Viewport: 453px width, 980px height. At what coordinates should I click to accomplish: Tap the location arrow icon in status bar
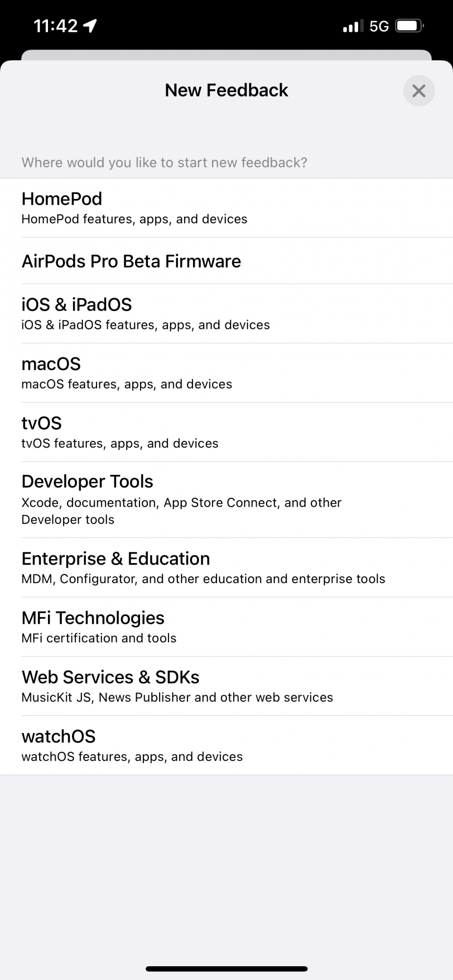point(90,25)
